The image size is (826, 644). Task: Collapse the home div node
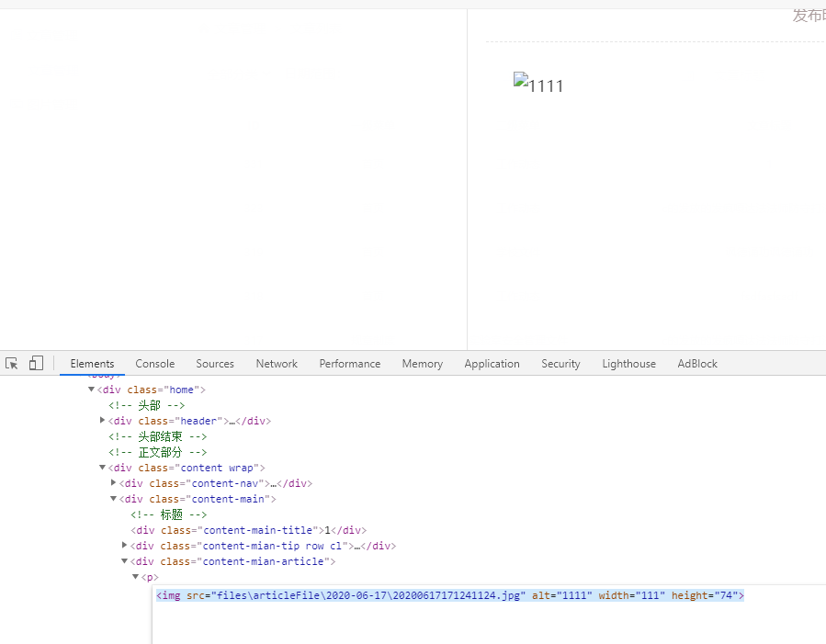91,389
